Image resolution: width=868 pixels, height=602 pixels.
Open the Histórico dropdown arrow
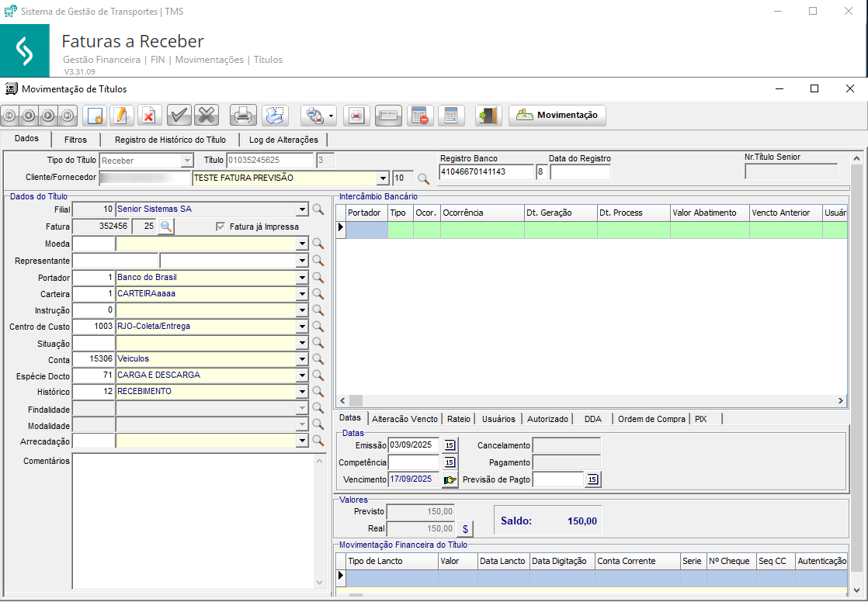coord(302,392)
